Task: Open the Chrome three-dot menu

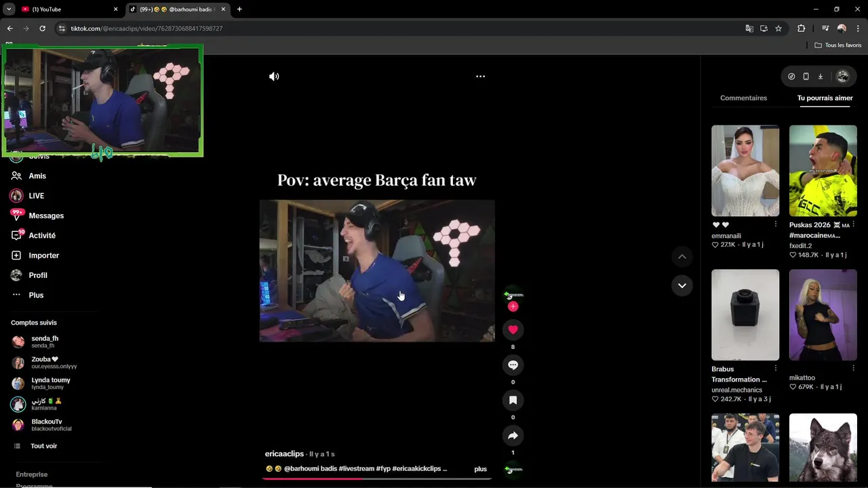Action: (x=858, y=28)
